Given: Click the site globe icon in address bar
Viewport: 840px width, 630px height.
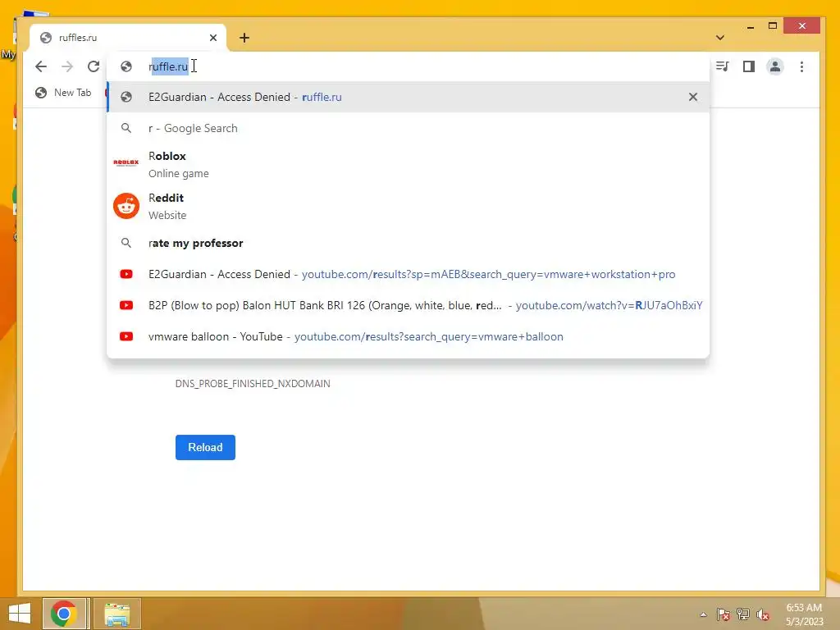Looking at the screenshot, I should point(126,66).
